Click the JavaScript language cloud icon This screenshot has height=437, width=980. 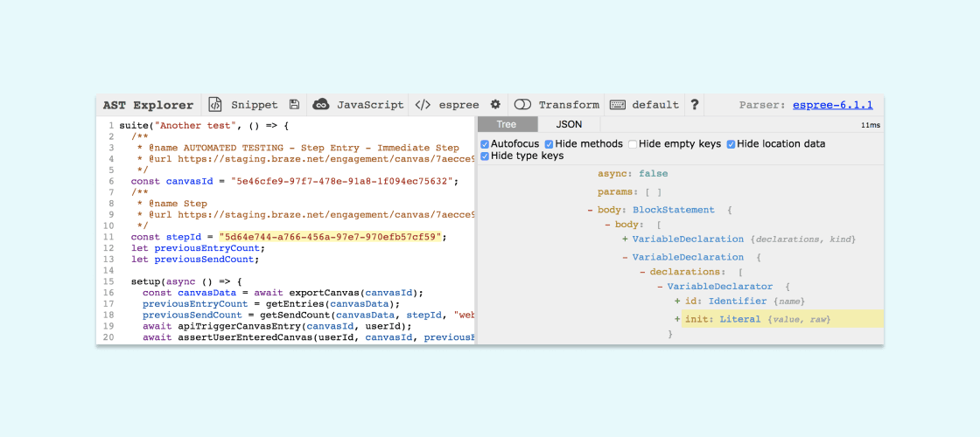click(321, 105)
